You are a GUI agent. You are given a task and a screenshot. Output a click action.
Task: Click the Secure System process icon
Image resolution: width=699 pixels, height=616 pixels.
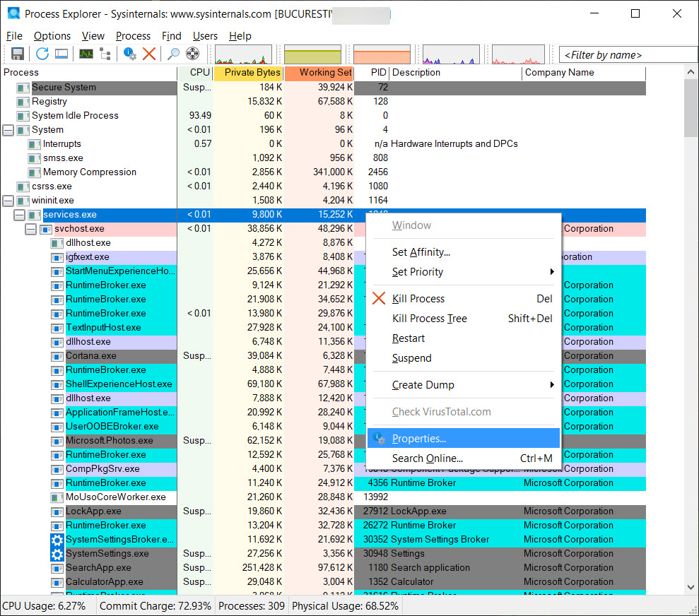23,88
